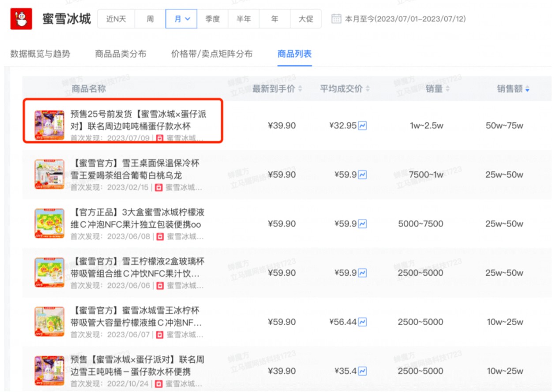The image size is (560, 392).
Task: Open the 数据概览与趋势 tab
Action: pyautogui.click(x=40, y=54)
